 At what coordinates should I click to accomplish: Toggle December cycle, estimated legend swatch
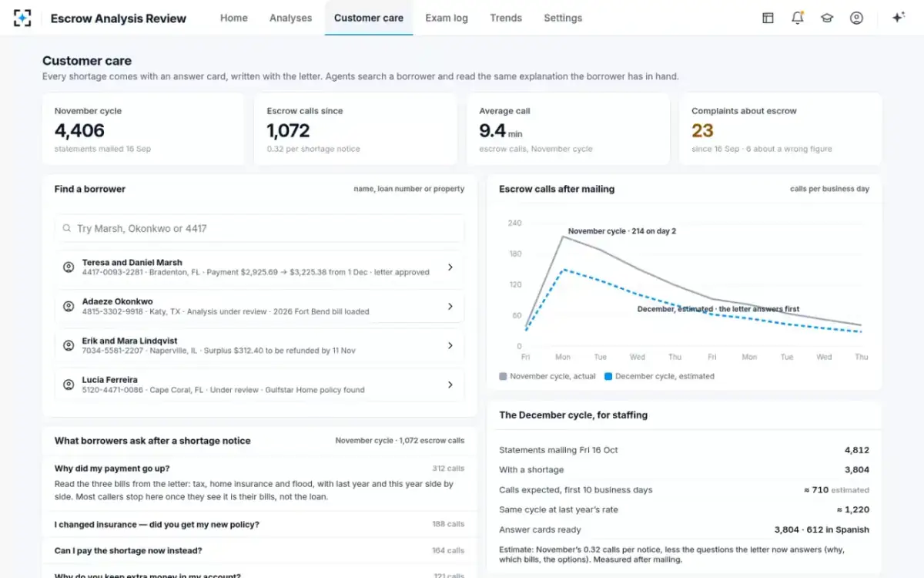[x=608, y=377]
